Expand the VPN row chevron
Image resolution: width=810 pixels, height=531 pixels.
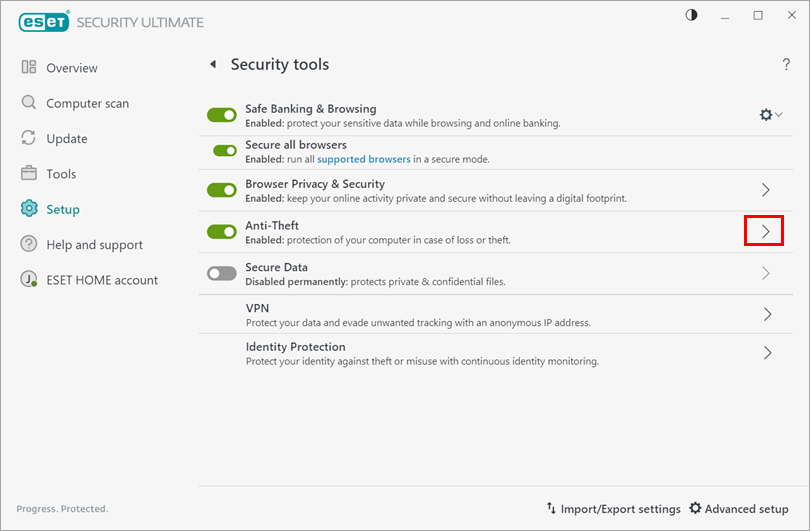(x=766, y=314)
